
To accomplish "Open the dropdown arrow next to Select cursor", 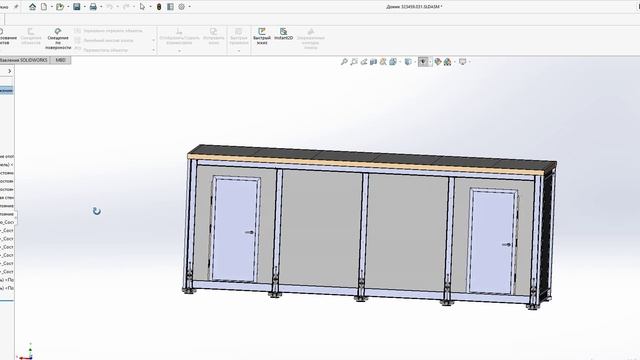I will (150, 7).
